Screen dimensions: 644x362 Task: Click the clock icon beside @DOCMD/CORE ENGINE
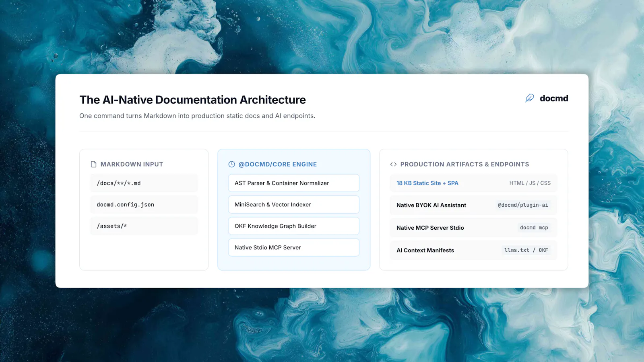pos(232,164)
